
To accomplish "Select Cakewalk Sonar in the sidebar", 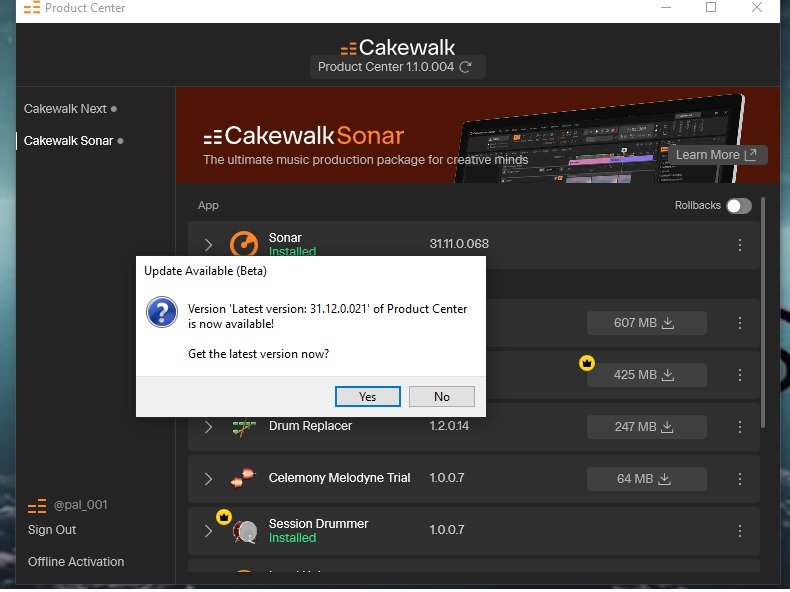I will coord(68,141).
